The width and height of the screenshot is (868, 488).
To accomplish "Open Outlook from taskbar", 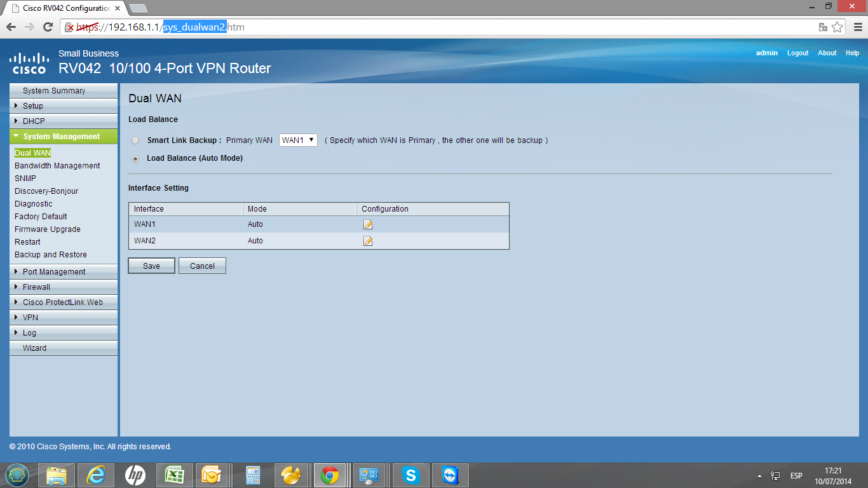I will coord(212,475).
